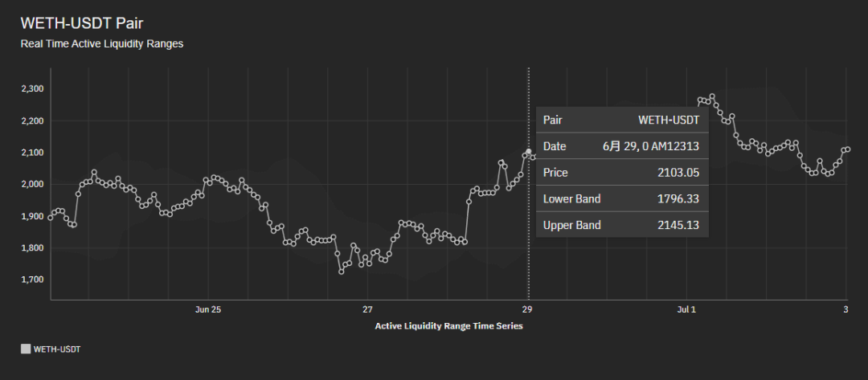The image size is (868, 380).
Task: Click the Lower Band value 1796.33 in tooltip
Action: 678,198
